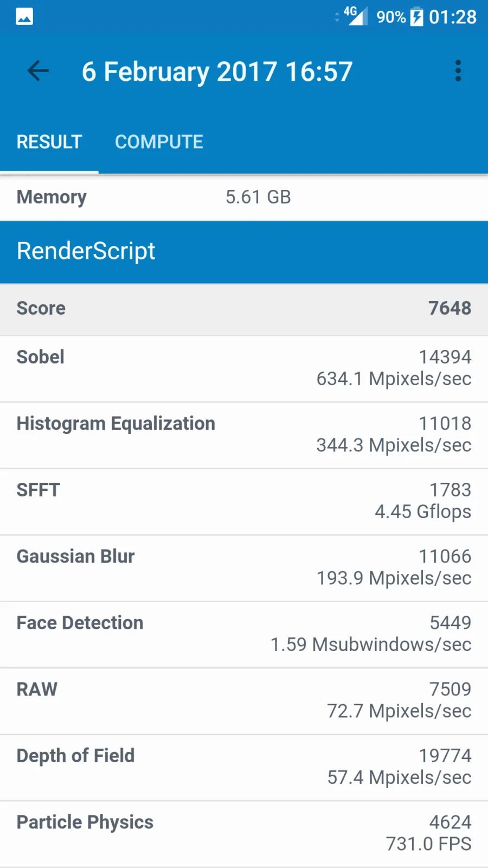Image resolution: width=488 pixels, height=868 pixels.
Task: Select the RESULT tab
Action: (x=49, y=142)
